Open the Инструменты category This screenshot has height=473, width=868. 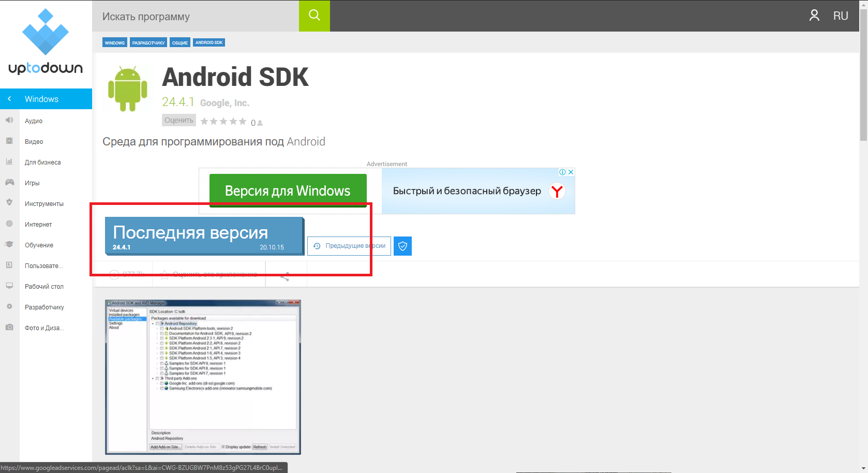44,204
